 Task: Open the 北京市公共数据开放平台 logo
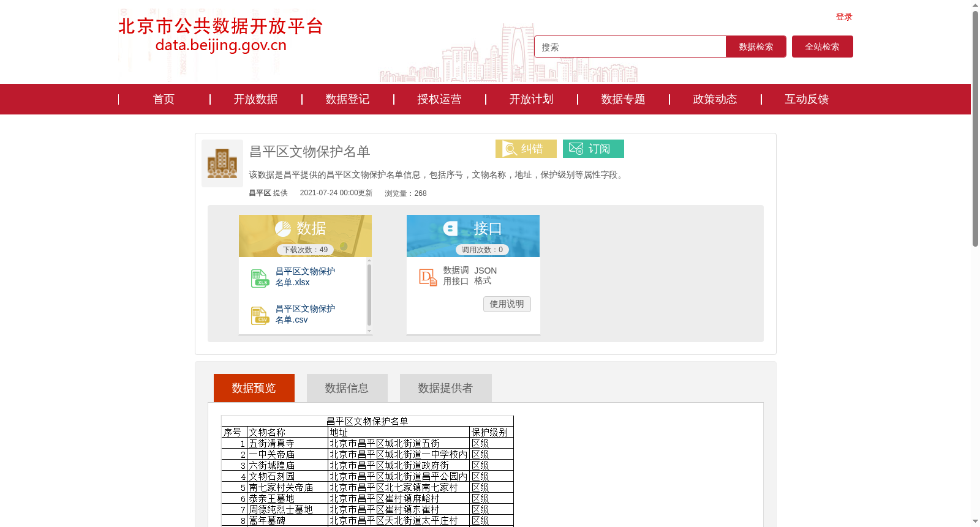click(221, 35)
